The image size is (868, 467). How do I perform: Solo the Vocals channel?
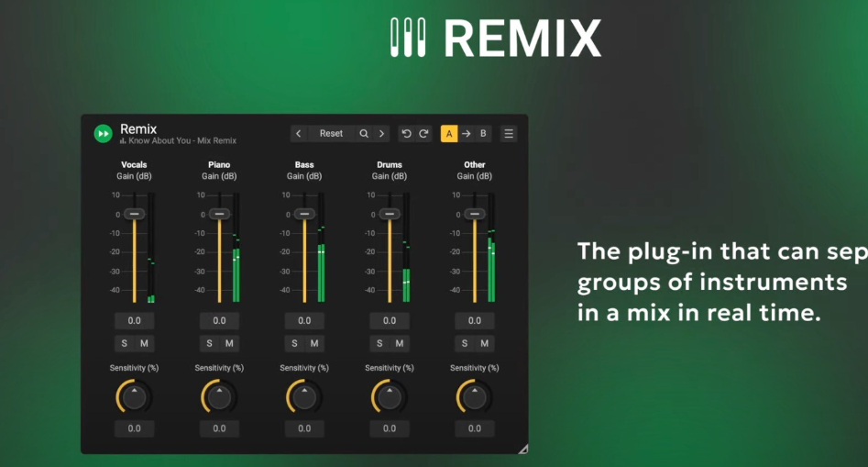pos(124,343)
